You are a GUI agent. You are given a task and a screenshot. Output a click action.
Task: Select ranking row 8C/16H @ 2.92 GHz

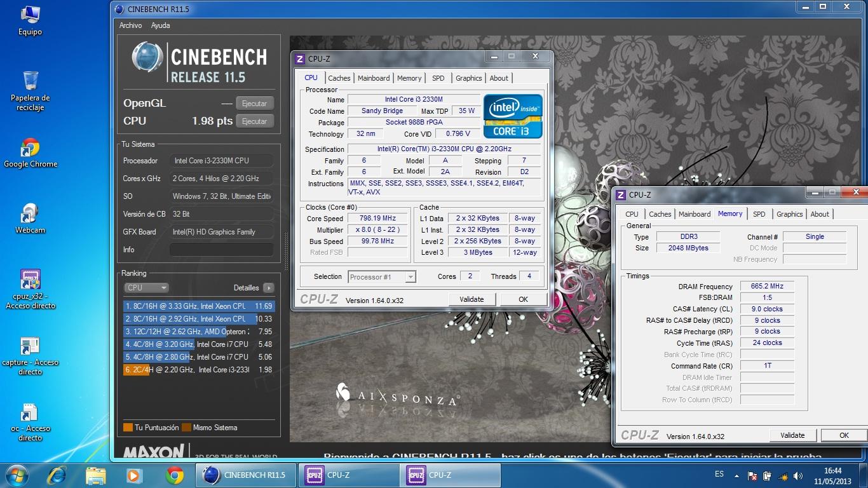(x=199, y=319)
